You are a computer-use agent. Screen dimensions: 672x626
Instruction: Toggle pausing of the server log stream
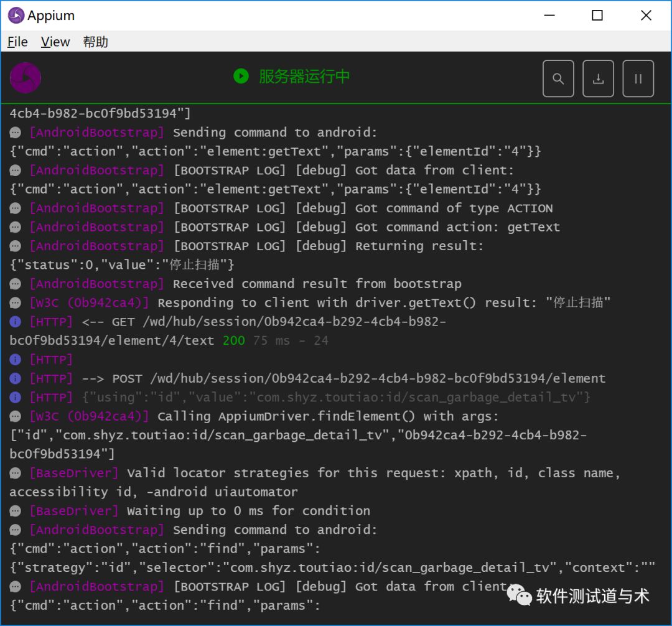(x=638, y=78)
